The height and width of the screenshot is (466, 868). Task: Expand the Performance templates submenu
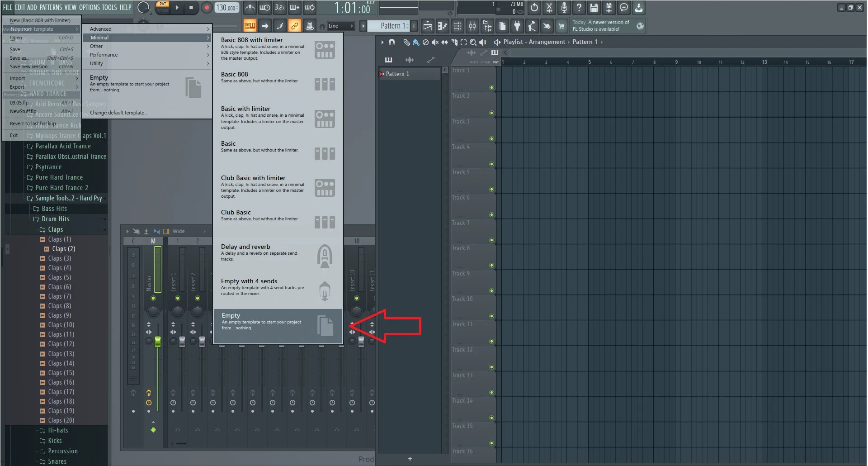[x=147, y=55]
